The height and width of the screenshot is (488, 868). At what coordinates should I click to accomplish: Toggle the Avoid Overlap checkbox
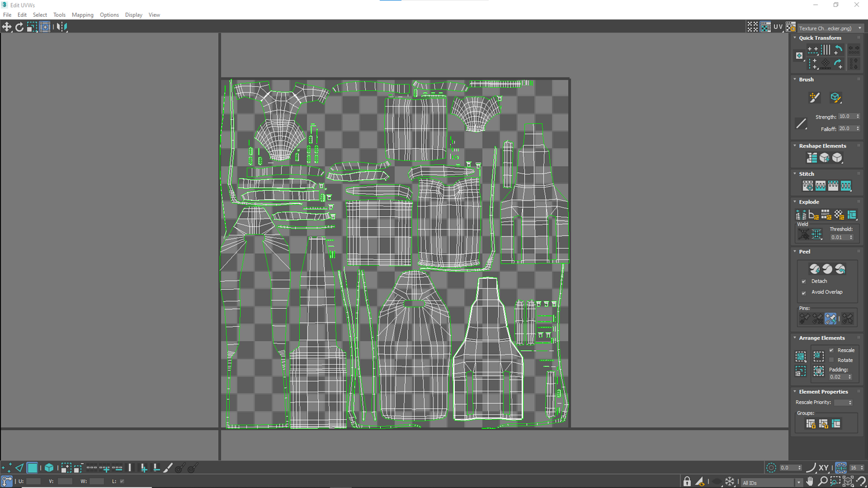tap(804, 293)
